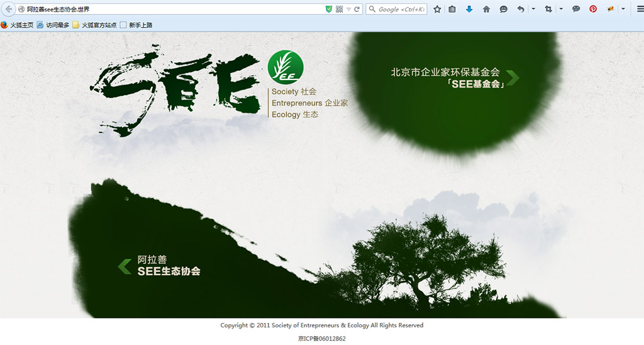The image size is (644, 345).
Task: Click the red Pinterest icon
Action: point(593,9)
